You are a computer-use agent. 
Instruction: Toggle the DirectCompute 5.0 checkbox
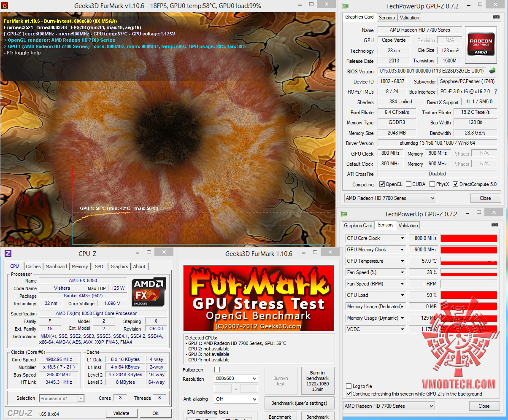coord(455,184)
